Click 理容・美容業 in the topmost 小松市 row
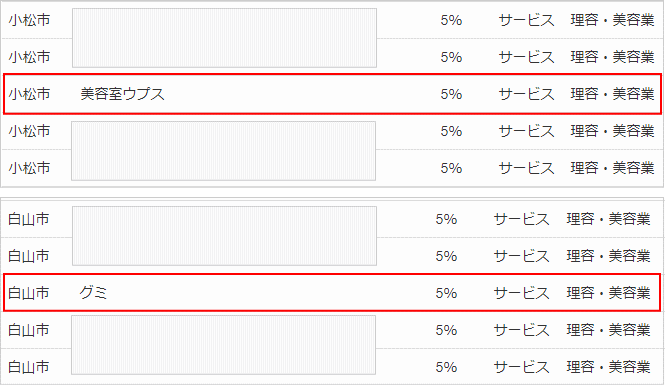The height and width of the screenshot is (385, 665). 612,20
